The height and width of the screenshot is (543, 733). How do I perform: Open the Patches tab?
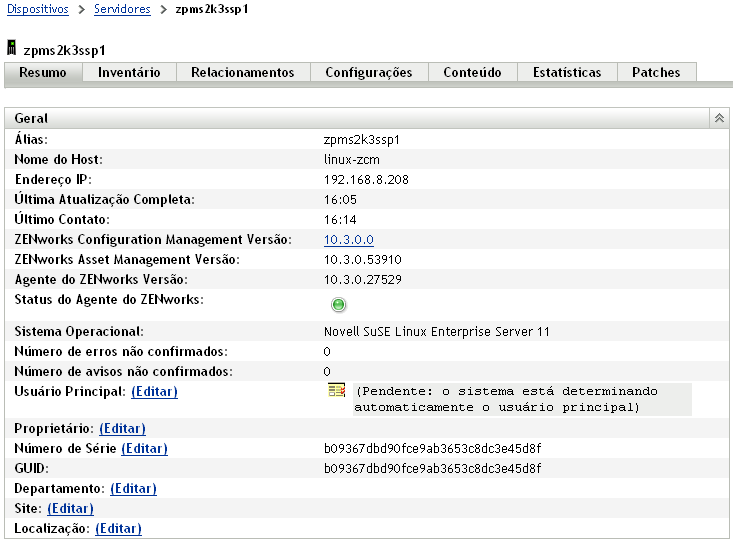click(x=656, y=72)
